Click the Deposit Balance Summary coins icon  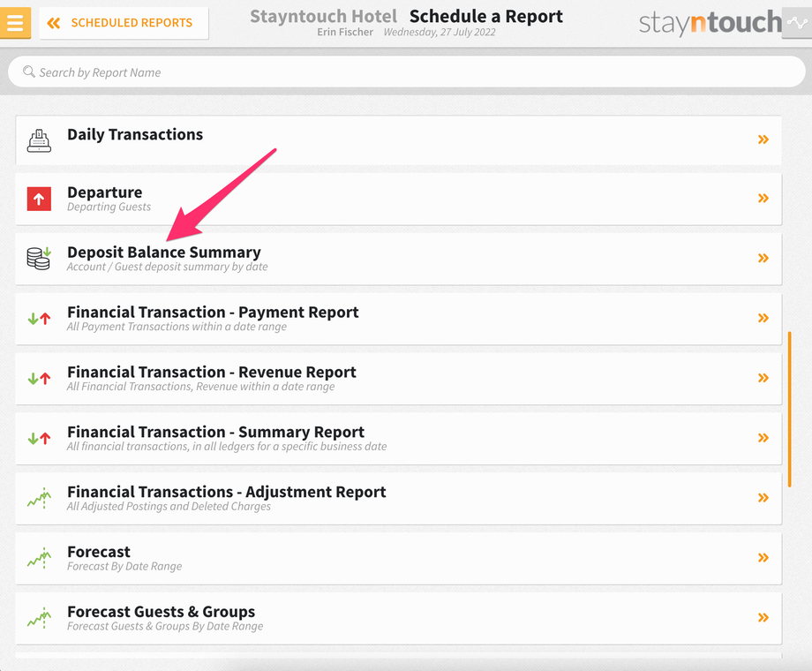pyautogui.click(x=39, y=258)
